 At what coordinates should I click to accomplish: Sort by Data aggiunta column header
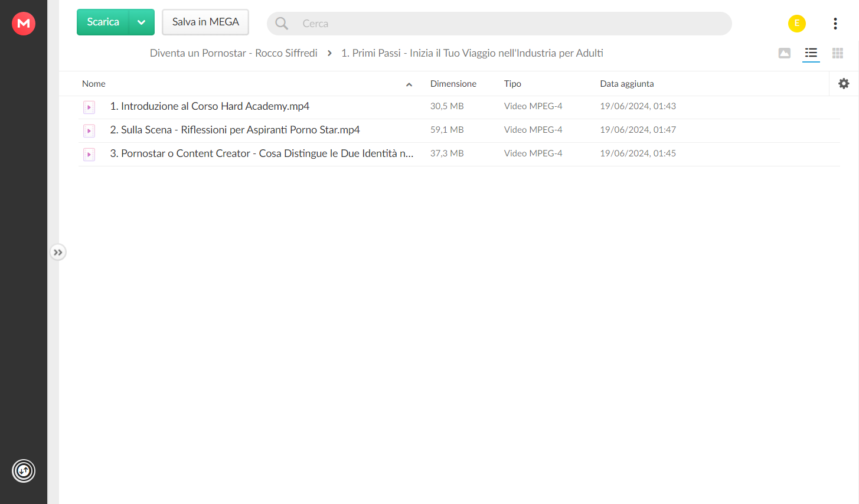click(627, 84)
